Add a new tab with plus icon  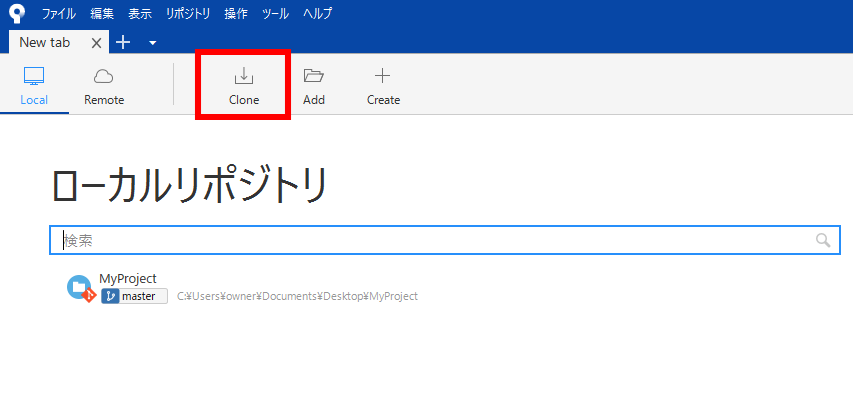[x=123, y=42]
